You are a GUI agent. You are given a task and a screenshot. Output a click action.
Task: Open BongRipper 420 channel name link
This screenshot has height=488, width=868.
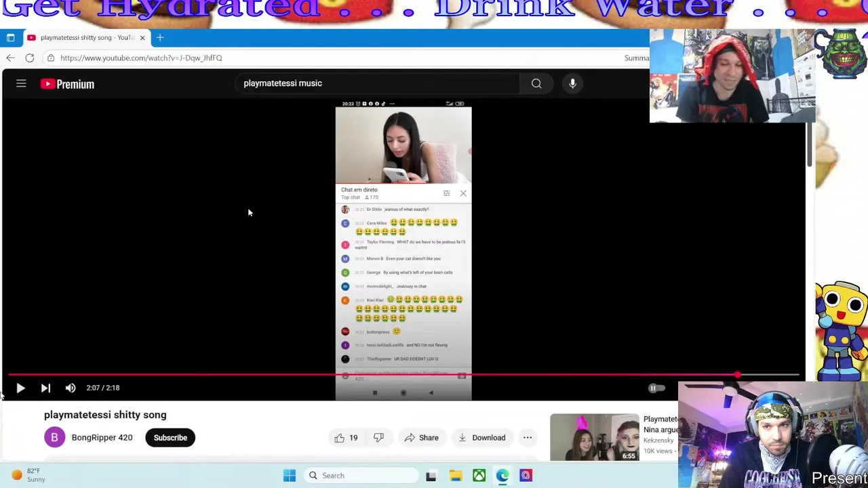pyautogui.click(x=102, y=437)
